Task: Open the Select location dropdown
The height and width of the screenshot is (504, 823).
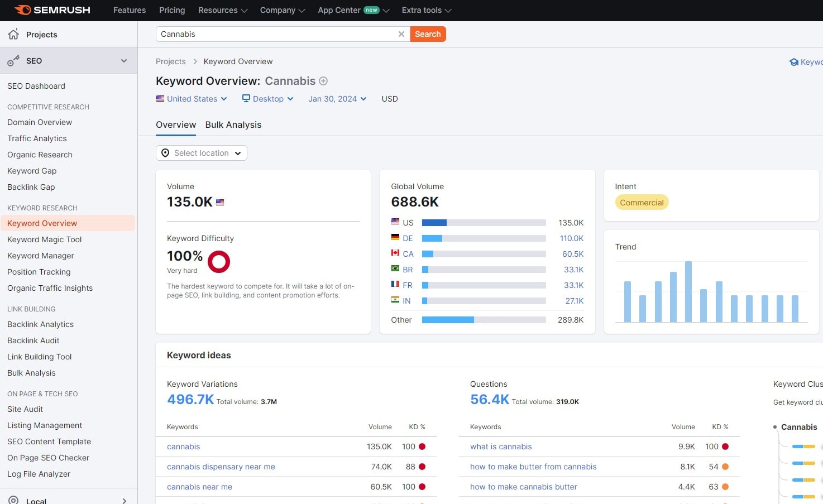Action: click(202, 153)
